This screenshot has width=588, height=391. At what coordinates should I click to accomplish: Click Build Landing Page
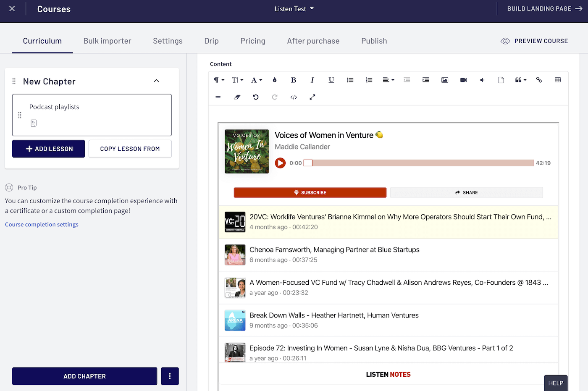[x=545, y=9]
